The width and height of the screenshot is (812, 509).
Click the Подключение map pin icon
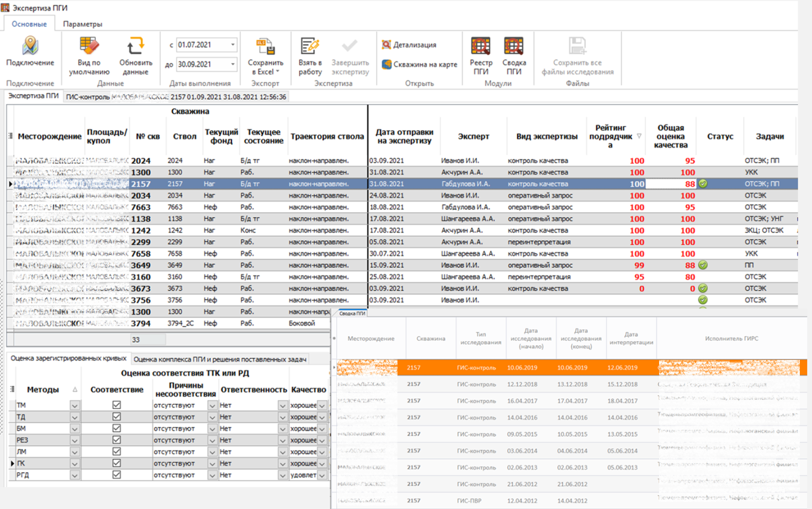click(x=30, y=45)
